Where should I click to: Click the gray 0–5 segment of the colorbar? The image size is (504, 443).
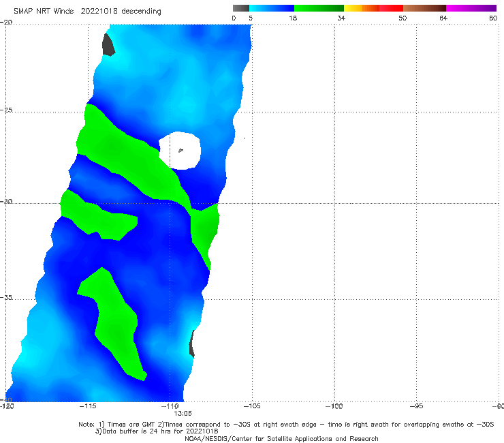tap(241, 8)
